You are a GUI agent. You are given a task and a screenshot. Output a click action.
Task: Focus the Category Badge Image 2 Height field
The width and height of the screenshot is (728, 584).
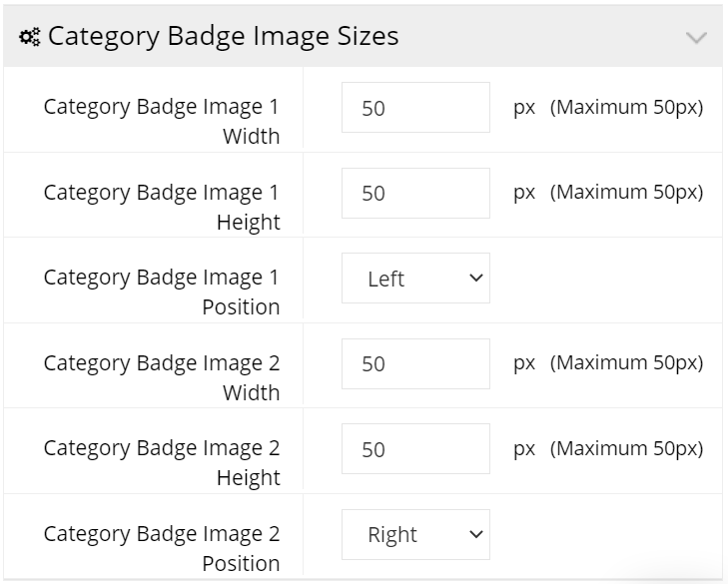(x=415, y=449)
